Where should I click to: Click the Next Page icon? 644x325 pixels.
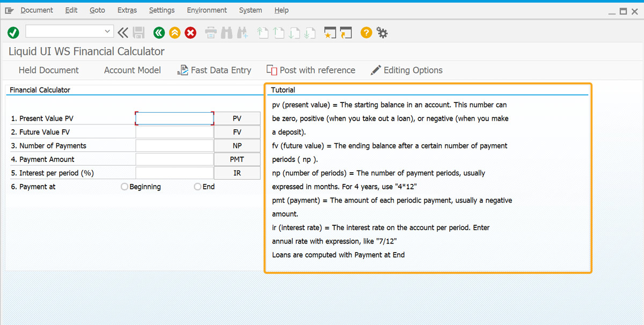(x=294, y=33)
